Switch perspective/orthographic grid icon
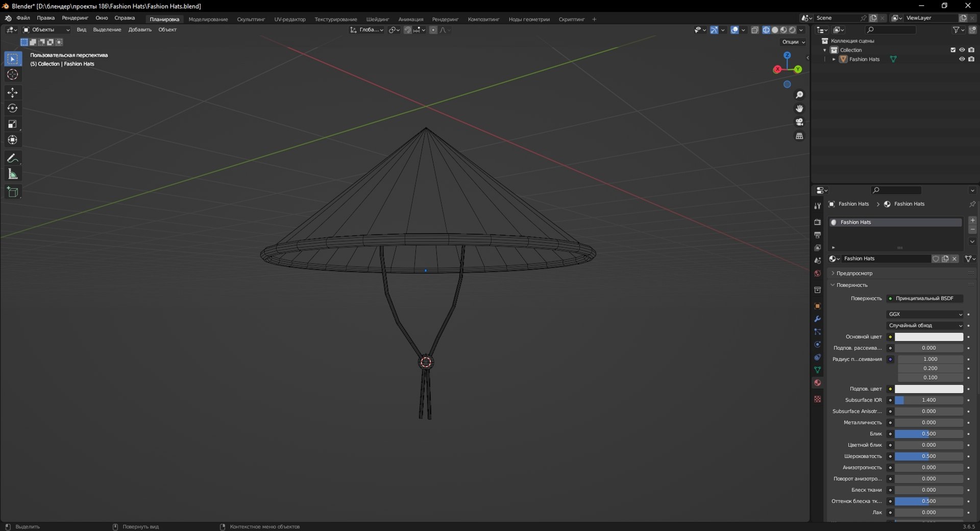 (799, 136)
